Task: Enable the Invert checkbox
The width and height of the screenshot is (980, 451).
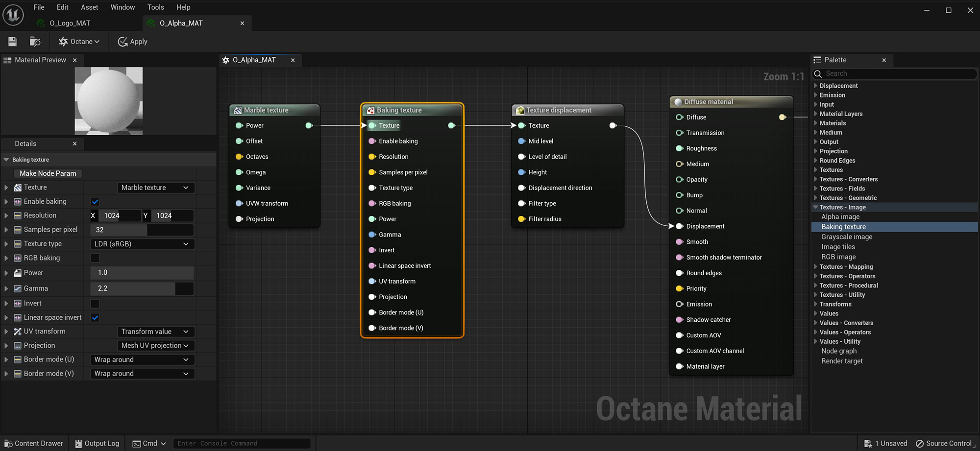Action: 95,304
